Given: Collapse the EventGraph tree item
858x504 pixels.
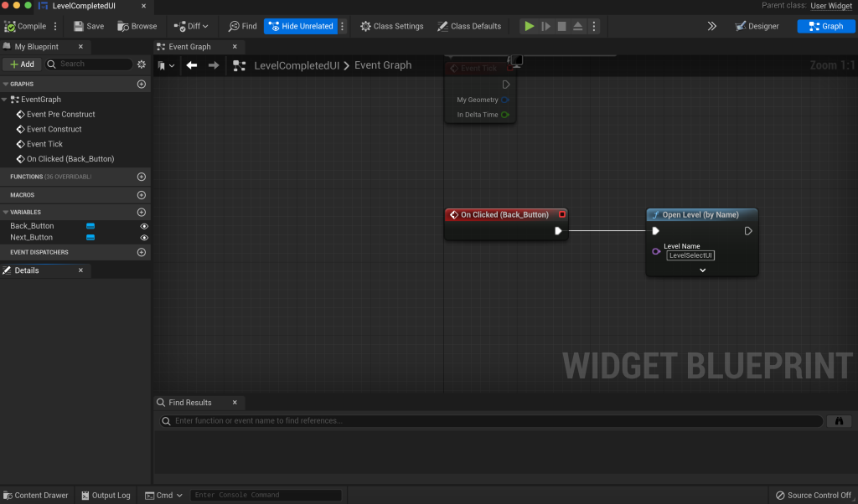Looking at the screenshot, I should (5, 100).
